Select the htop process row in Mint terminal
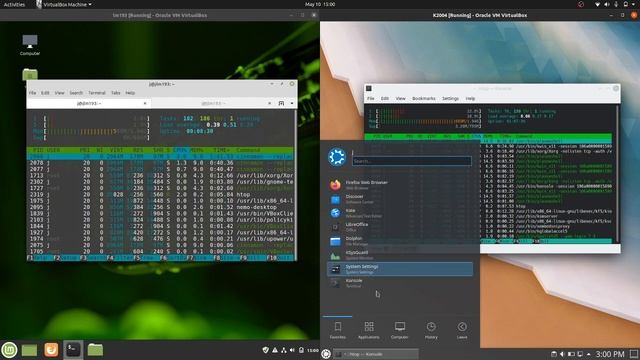 pyautogui.click(x=161, y=195)
